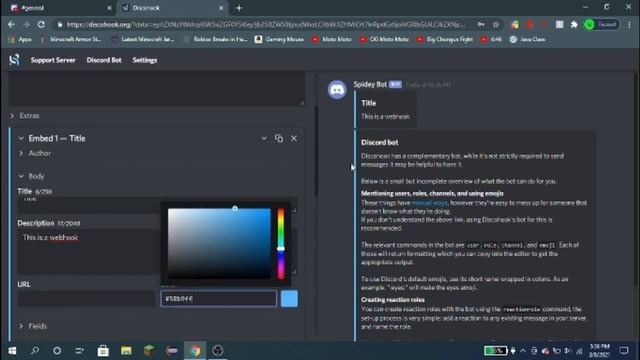The width and height of the screenshot is (640, 360).
Task: Open Microsoft Store from taskbar
Action: (103, 351)
